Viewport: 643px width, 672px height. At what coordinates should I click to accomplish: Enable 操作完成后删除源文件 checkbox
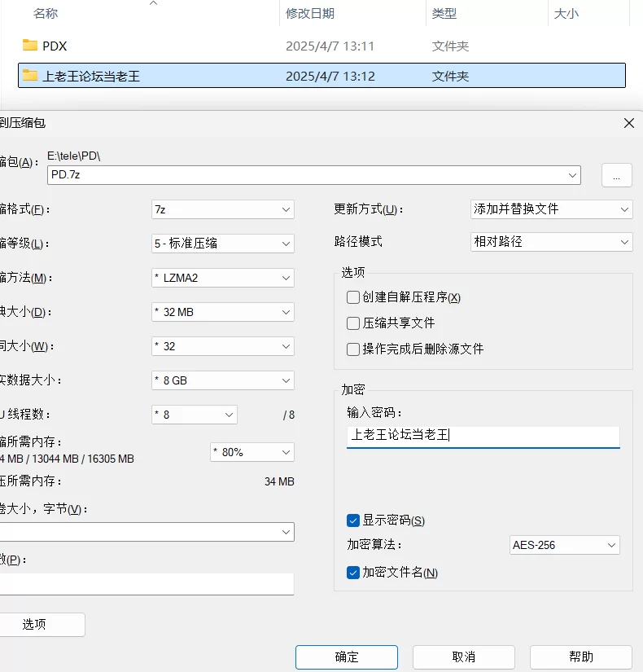(x=353, y=349)
